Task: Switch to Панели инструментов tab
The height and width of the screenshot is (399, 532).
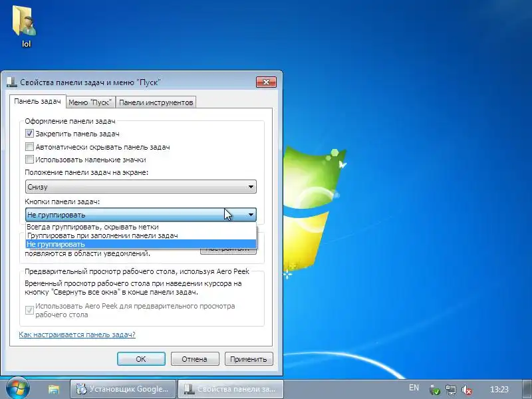Action: tap(156, 102)
